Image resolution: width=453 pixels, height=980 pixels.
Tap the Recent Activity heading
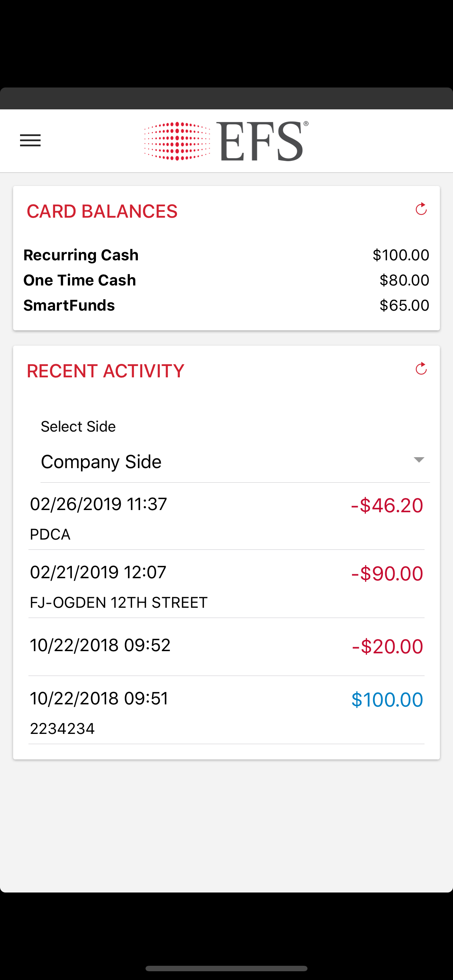105,371
